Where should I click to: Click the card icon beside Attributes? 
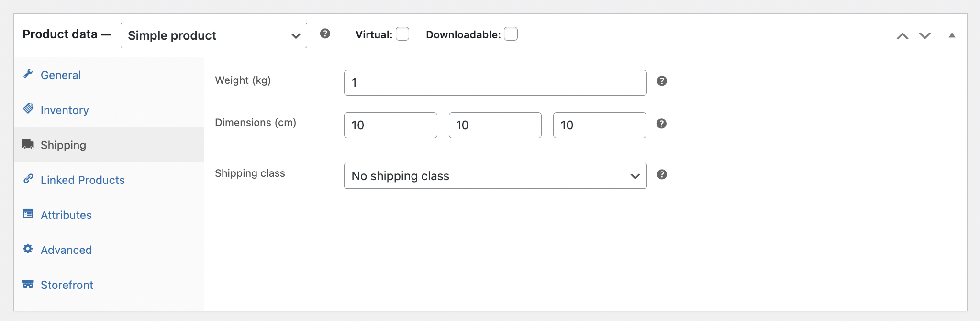point(28,215)
